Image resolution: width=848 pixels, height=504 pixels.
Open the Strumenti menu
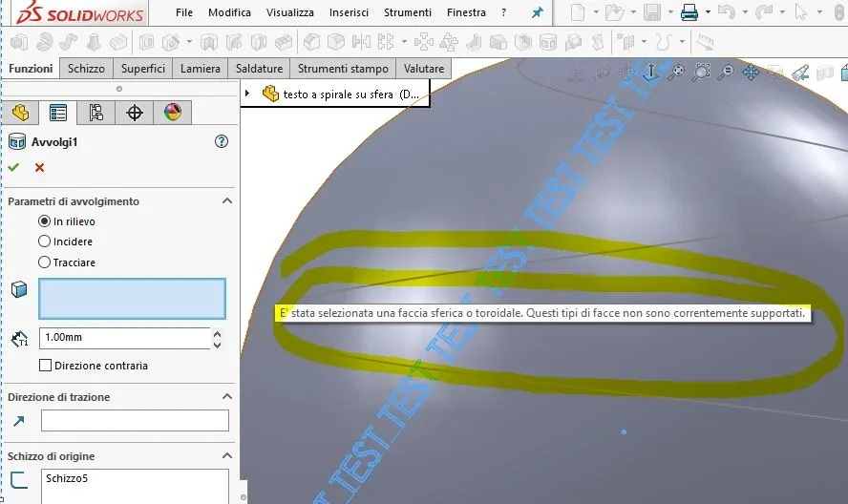[408, 12]
